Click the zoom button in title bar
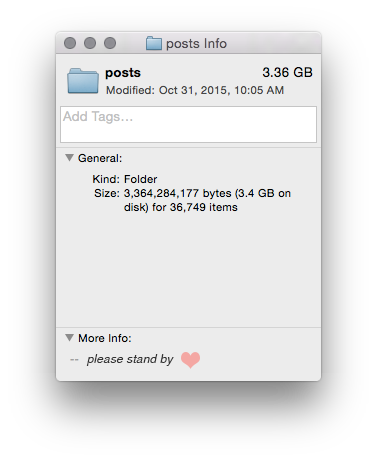Viewport: 377px width, 455px height. tap(110, 43)
